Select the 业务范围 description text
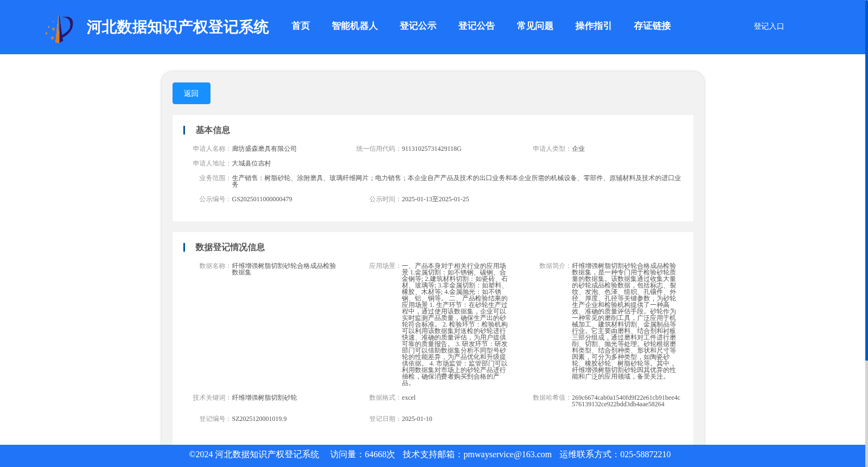 pos(456,181)
